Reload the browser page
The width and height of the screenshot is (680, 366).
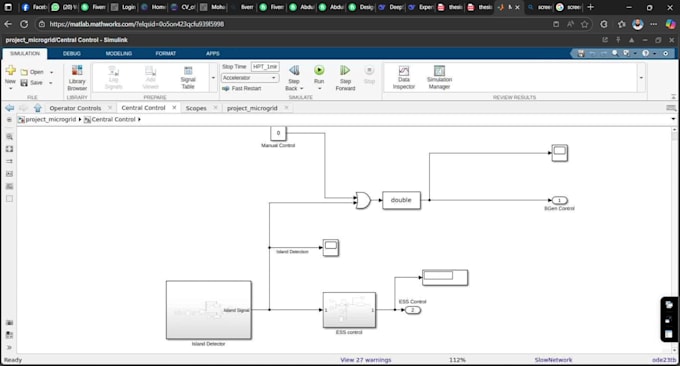tap(24, 24)
